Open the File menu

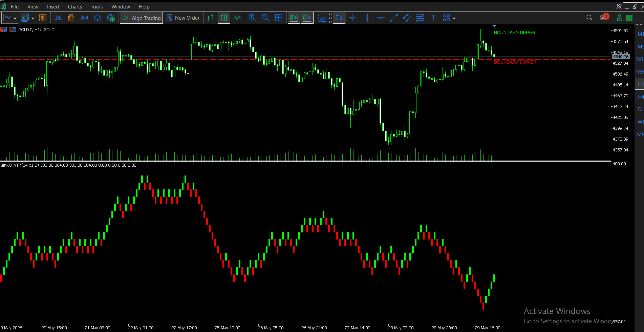point(15,7)
